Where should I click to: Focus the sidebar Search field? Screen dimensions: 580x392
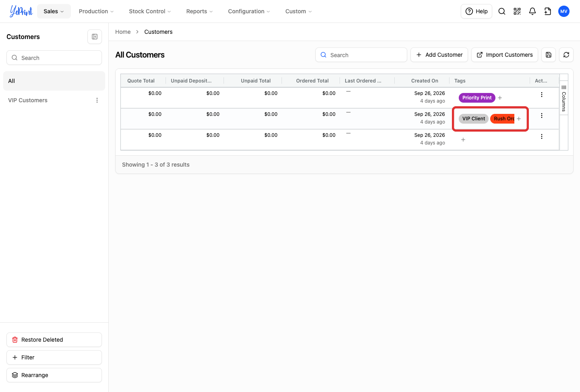[x=54, y=58]
